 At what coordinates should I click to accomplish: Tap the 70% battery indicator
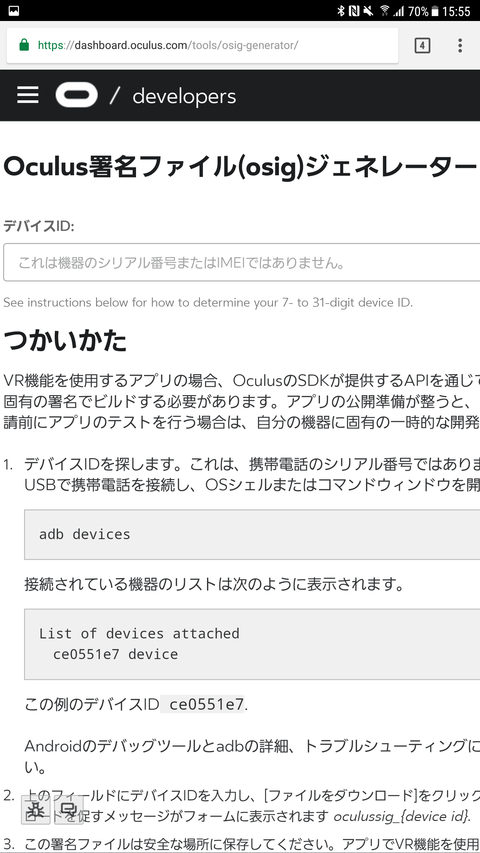tap(423, 10)
